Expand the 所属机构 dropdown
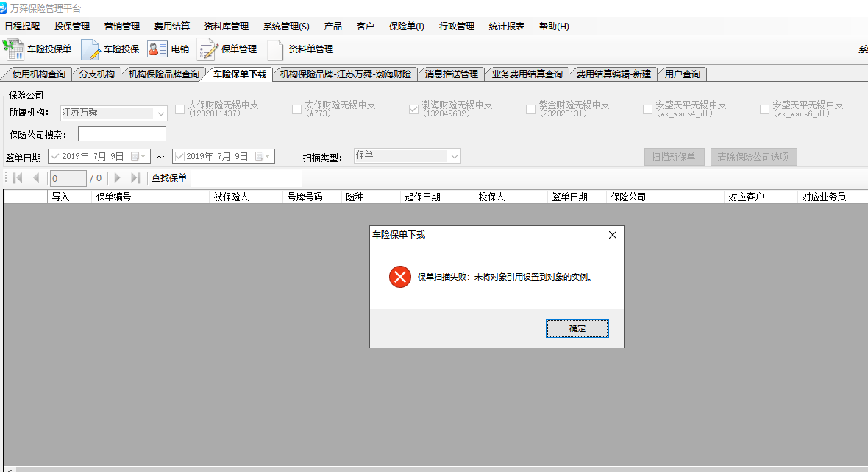 160,113
